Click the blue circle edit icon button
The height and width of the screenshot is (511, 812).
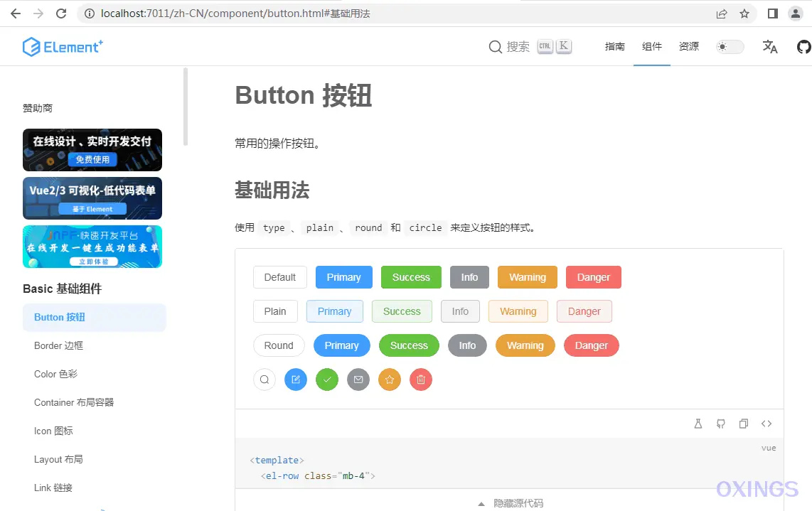(296, 380)
